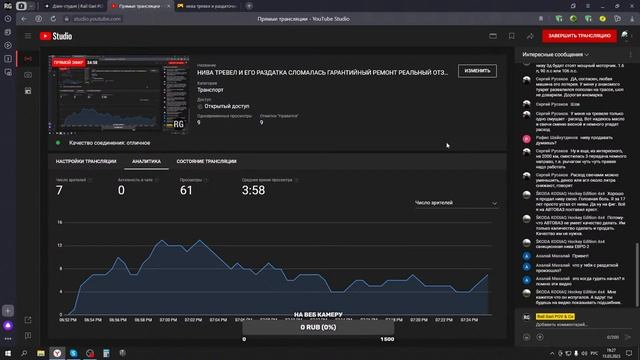
Task: Click the 'Просмотры' value 61
Action: point(186,190)
